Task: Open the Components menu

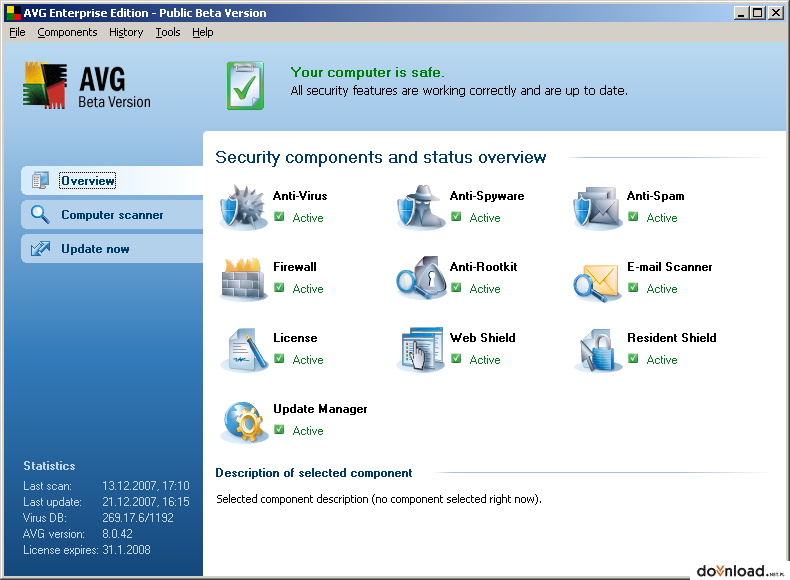Action: tap(67, 32)
